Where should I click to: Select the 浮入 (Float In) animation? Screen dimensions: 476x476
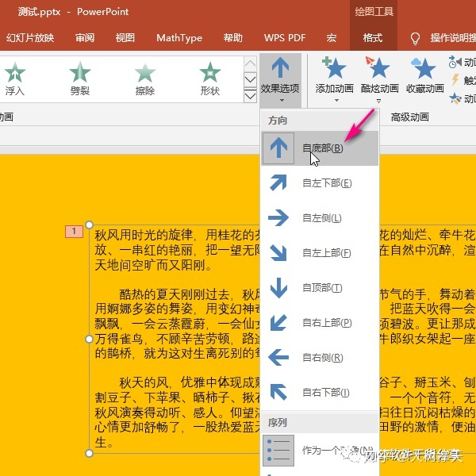coord(14,79)
